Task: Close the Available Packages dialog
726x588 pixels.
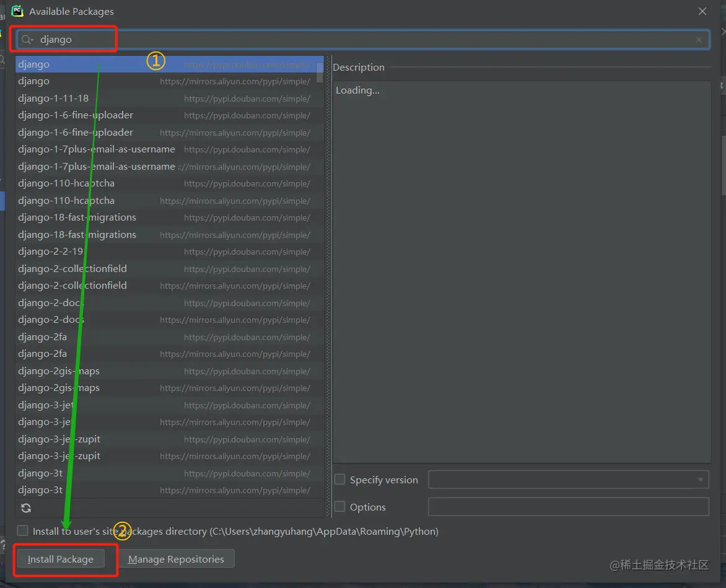Action: [702, 11]
